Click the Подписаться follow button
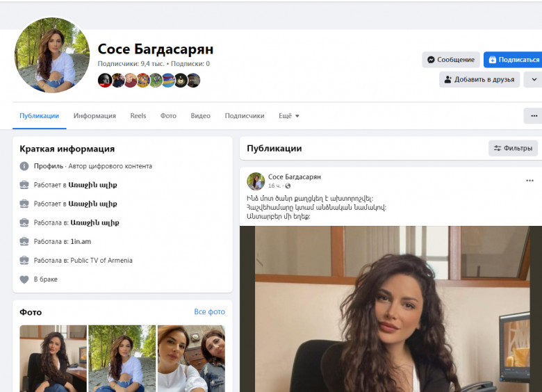 click(513, 60)
